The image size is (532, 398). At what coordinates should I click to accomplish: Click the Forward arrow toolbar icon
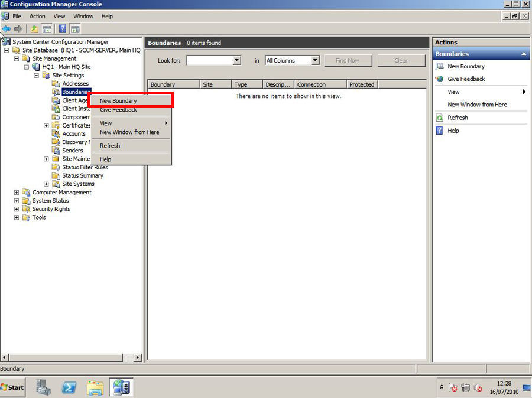tap(18, 29)
